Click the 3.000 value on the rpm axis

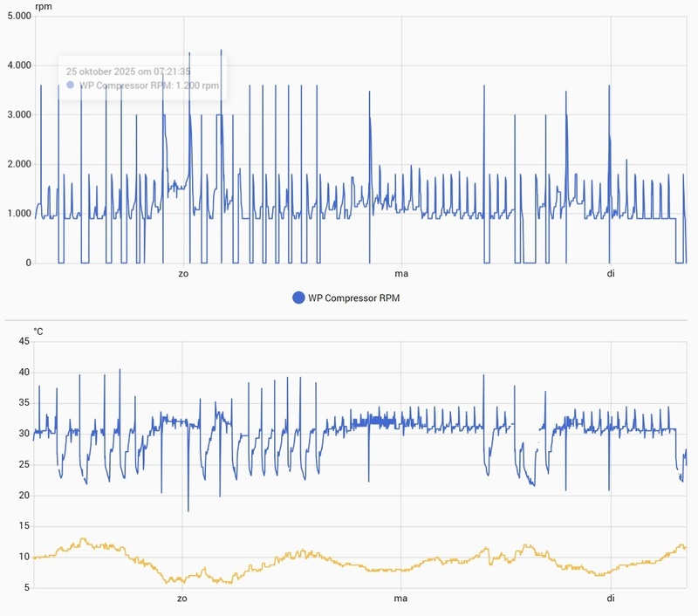19,115
